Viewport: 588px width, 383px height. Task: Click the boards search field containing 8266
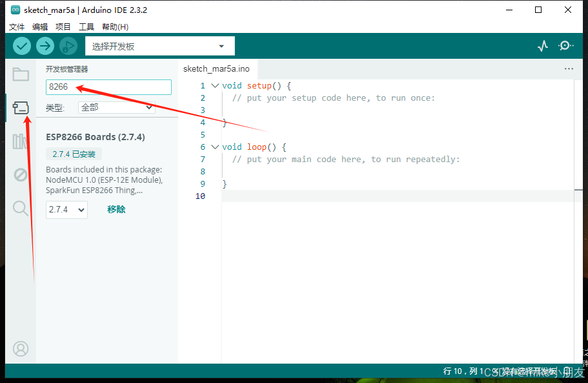point(108,87)
